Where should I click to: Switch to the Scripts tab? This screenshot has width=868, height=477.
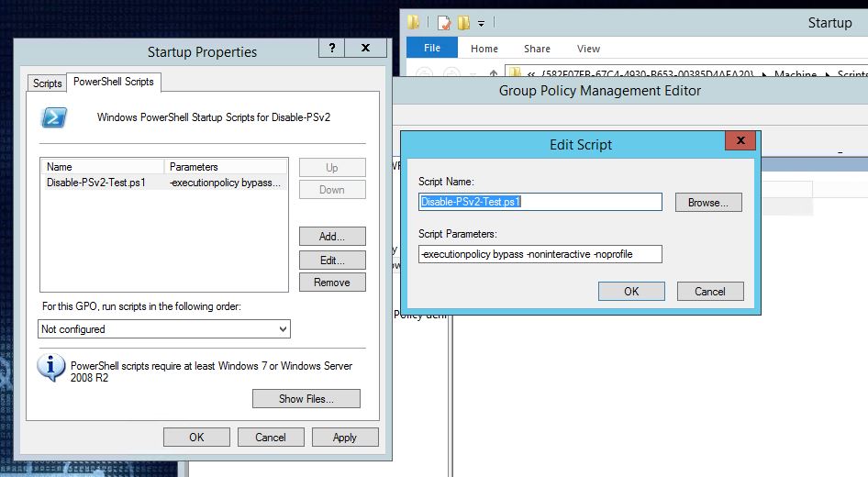point(47,83)
